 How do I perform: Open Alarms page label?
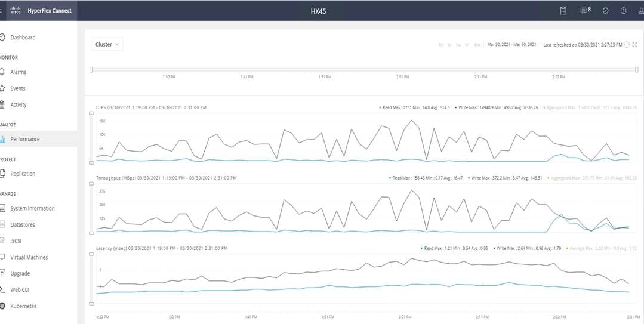[x=19, y=72]
